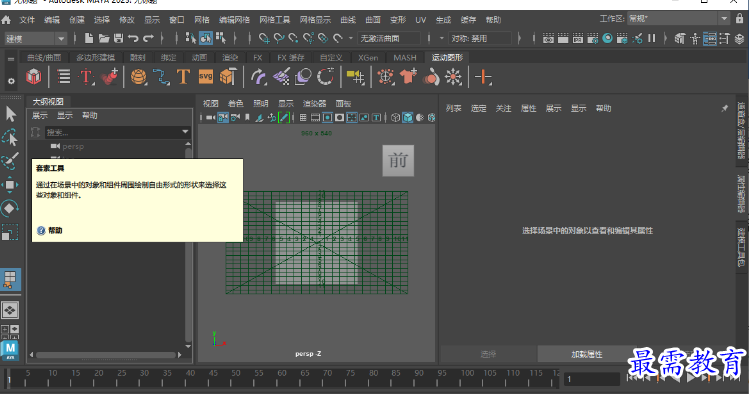Click the circular dashed arc shelf icon

(x=326, y=77)
